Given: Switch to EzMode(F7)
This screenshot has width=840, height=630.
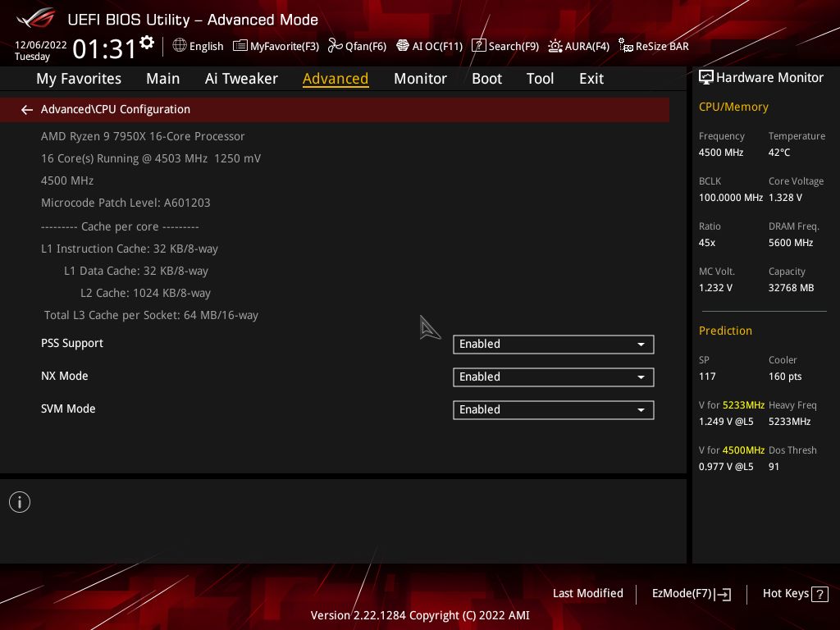Looking at the screenshot, I should [x=691, y=594].
